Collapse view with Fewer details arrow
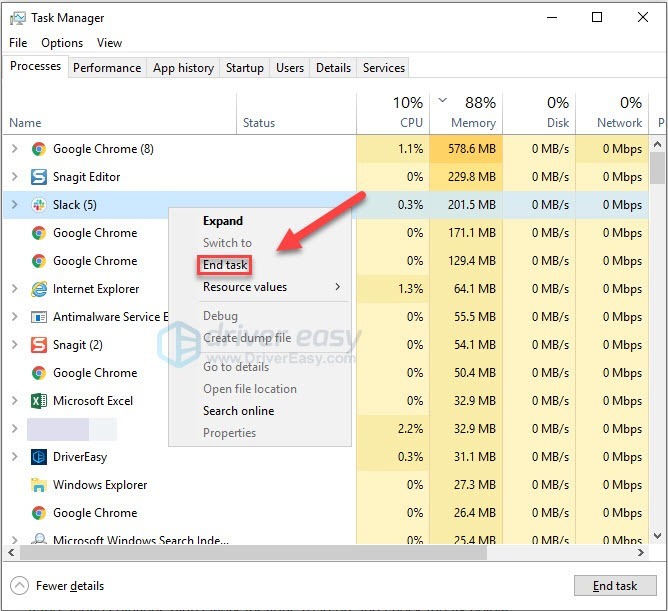 [19, 586]
